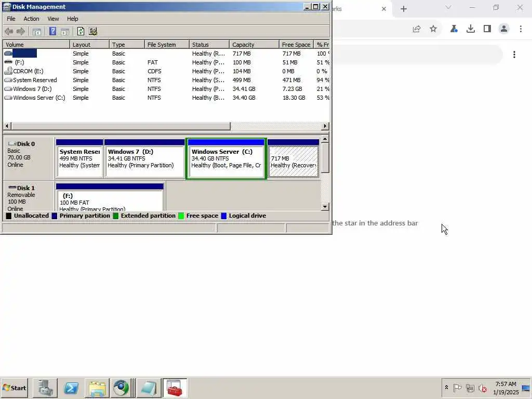Toggle Chrome side panel icon
The width and height of the screenshot is (532, 399).
(487, 29)
